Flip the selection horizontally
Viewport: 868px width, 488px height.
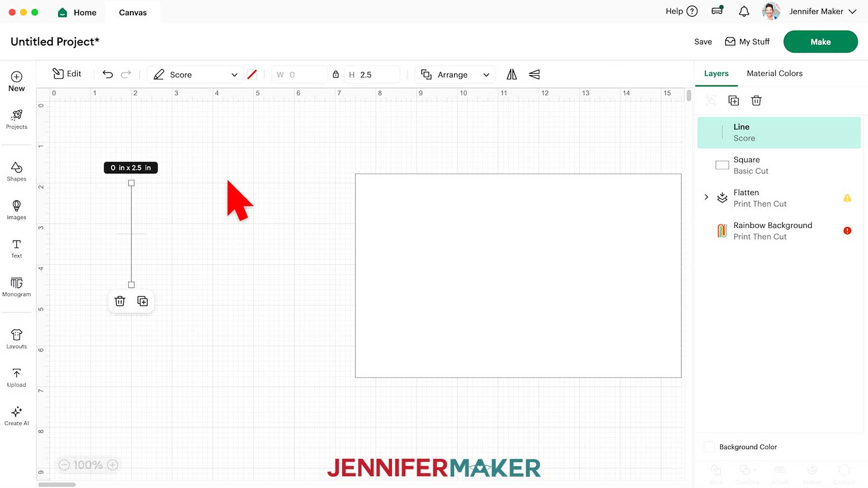click(512, 74)
